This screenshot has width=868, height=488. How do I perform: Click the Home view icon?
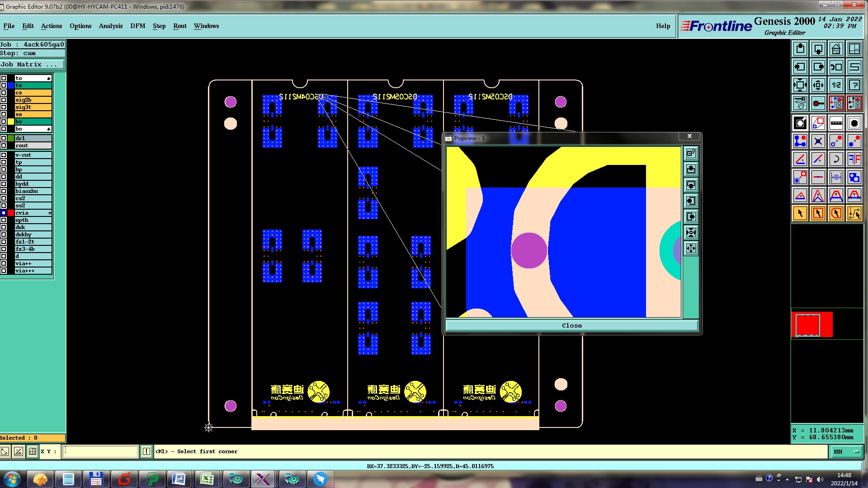coord(836,49)
